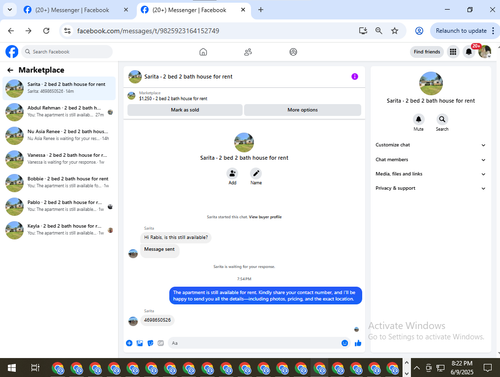Open account profile picture menu
500x377 pixels.
(x=484, y=52)
